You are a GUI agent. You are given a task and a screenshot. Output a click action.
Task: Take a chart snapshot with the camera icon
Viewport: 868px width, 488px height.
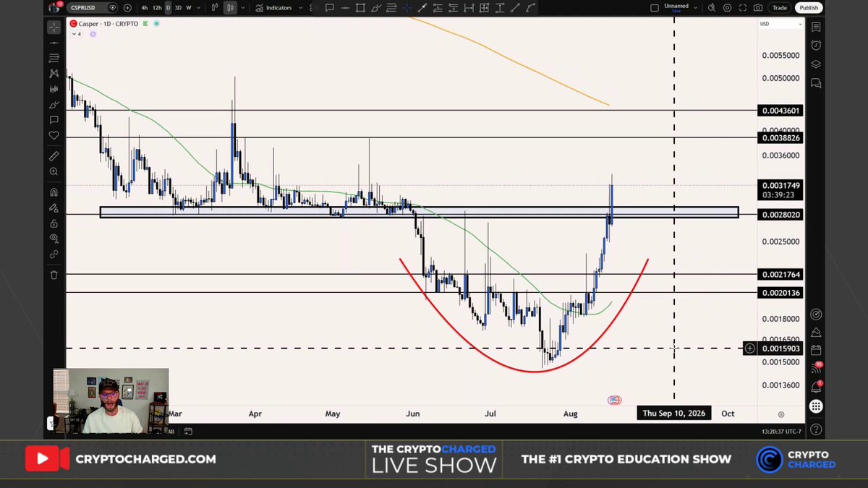[757, 8]
